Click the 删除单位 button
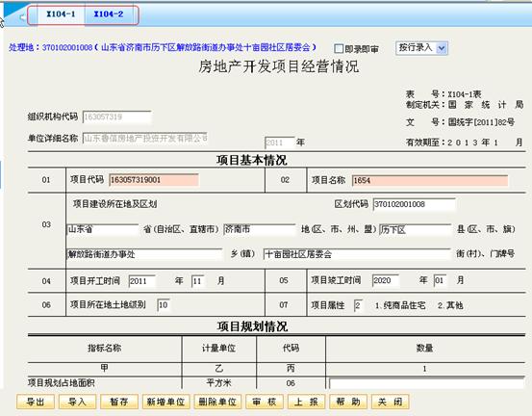Viewport: 532px width, 416px height. tap(217, 403)
